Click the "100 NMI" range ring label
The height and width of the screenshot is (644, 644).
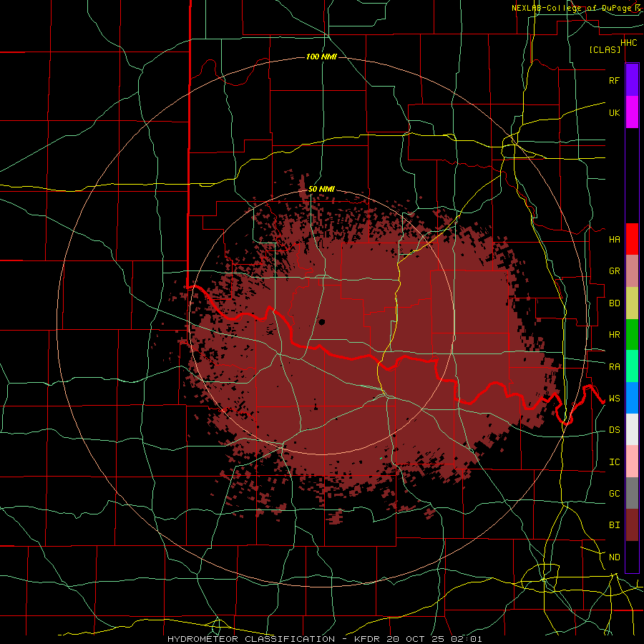pyautogui.click(x=321, y=57)
